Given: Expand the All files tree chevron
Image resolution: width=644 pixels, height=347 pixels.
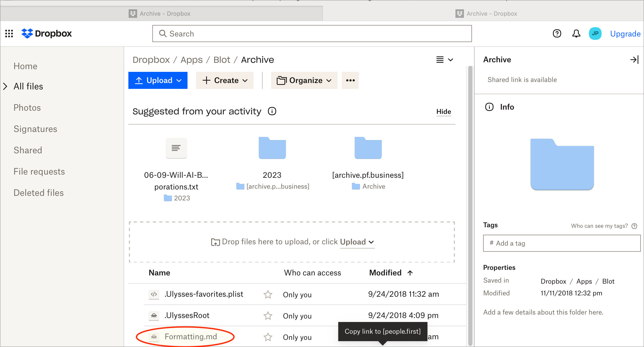Looking at the screenshot, I should pyautogui.click(x=5, y=86).
